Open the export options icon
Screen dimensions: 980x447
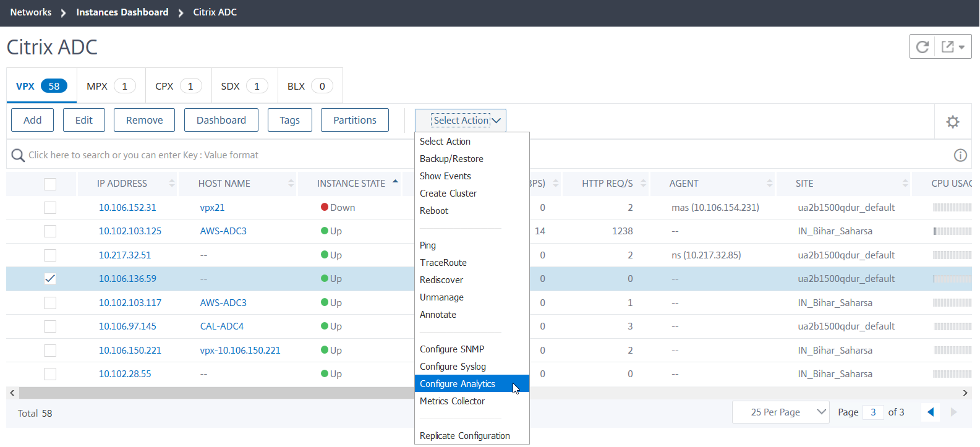coord(953,47)
